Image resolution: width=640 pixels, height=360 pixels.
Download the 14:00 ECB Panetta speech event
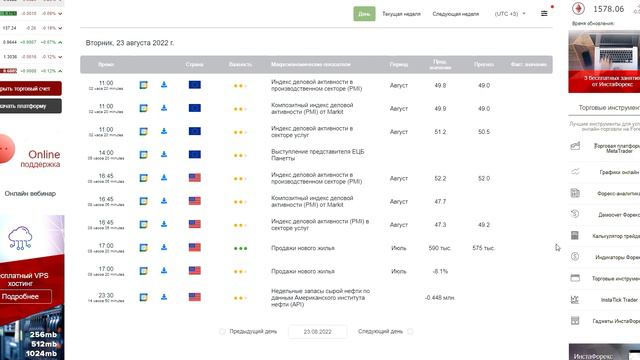coord(164,154)
